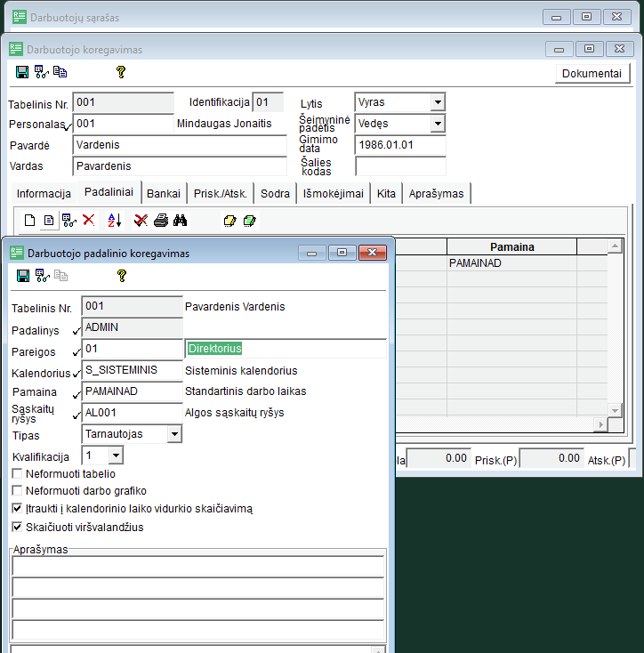Click lookup checkmark beside Kalendorius field

tap(76, 374)
